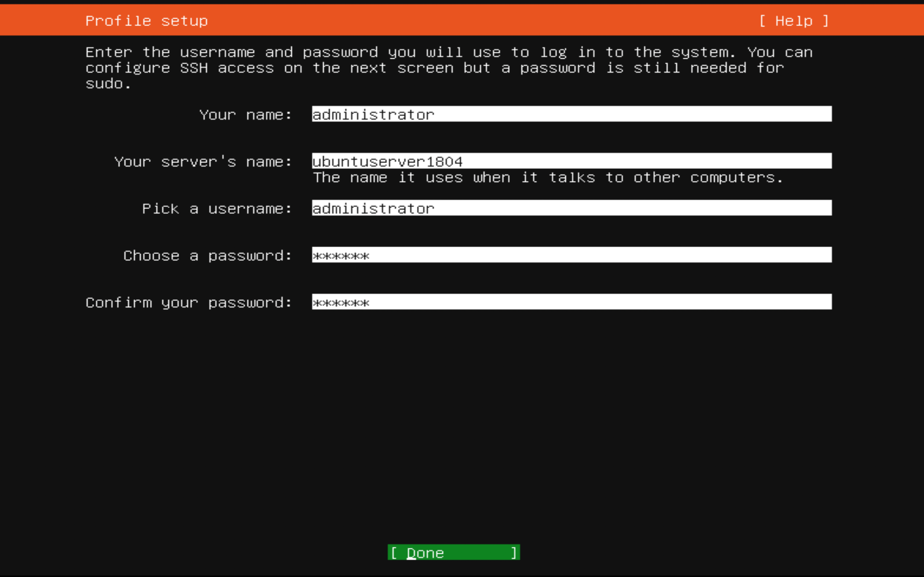Click the "Your server's name:" label
The width and height of the screenshot is (924, 577).
tap(203, 162)
